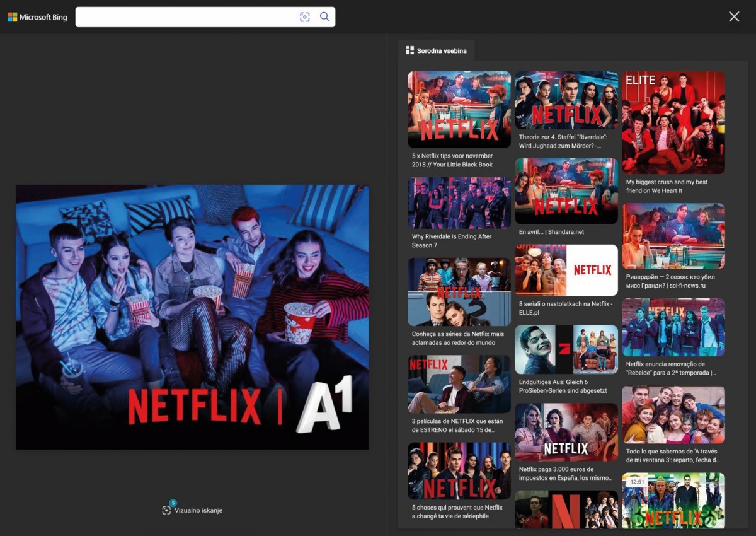The width and height of the screenshot is (756, 536).
Task: Open Why Riverdale Is Ending thumbnail
Action: click(459, 203)
